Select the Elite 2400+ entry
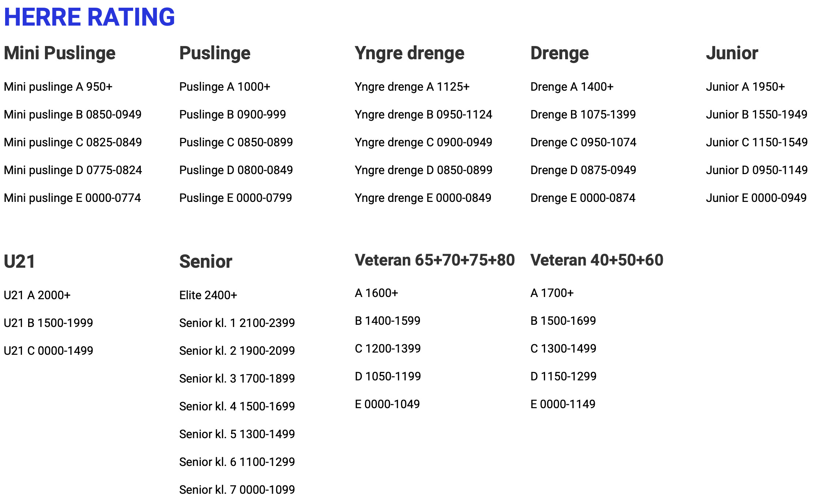This screenshot has width=815, height=504. pyautogui.click(x=208, y=296)
